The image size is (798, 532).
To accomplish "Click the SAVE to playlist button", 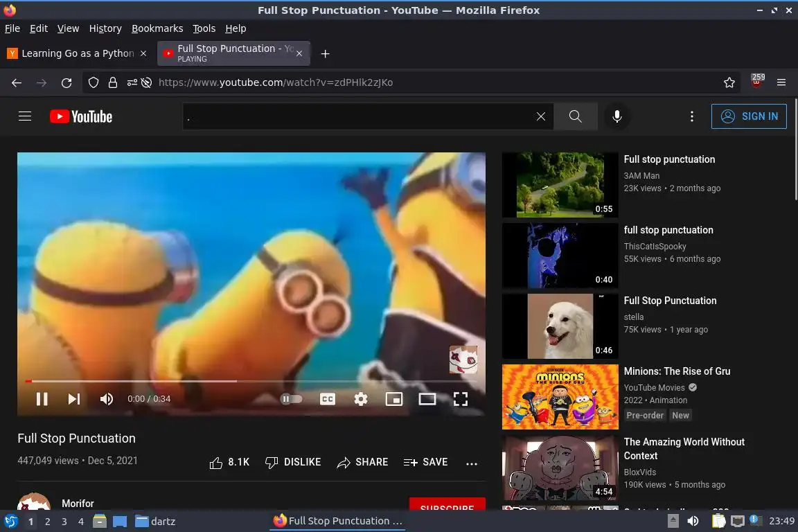I will coord(425,462).
